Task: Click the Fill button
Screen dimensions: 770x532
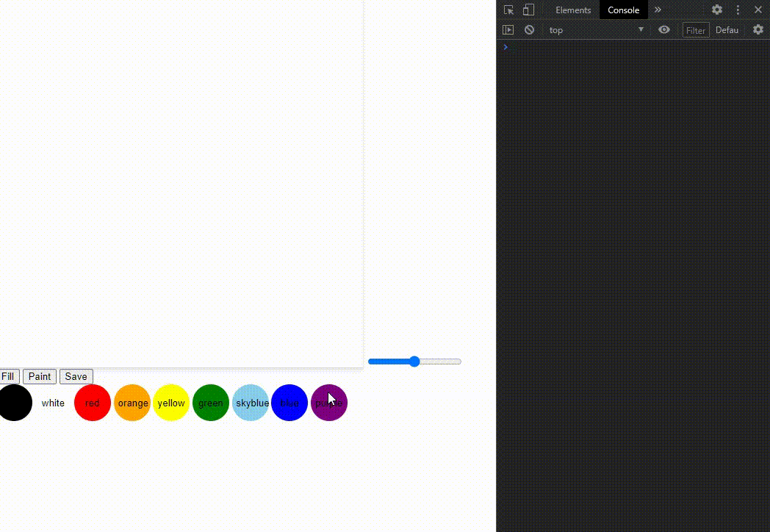Action: pyautogui.click(x=8, y=376)
